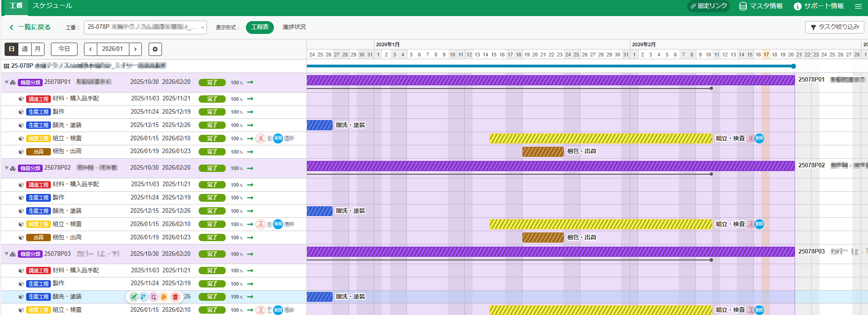Click the orange copy task icon
The image size is (868, 315).
164,297
